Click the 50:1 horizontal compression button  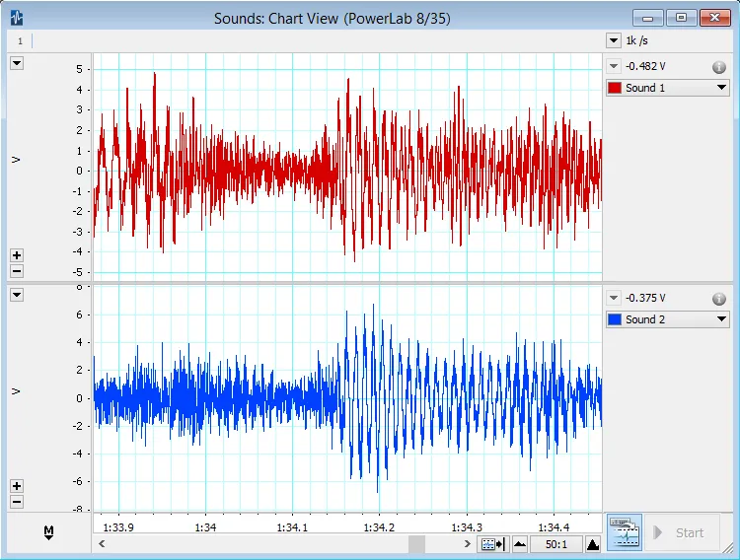click(x=556, y=544)
